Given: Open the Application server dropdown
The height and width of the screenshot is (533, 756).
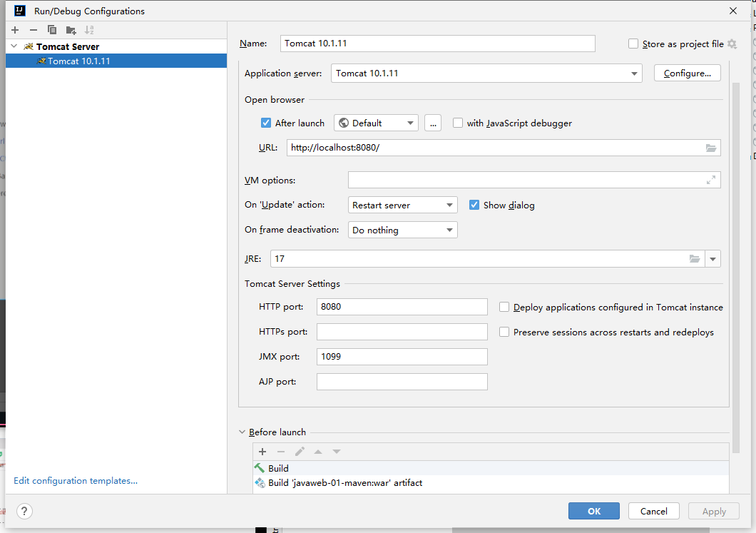Looking at the screenshot, I should click(x=486, y=73).
